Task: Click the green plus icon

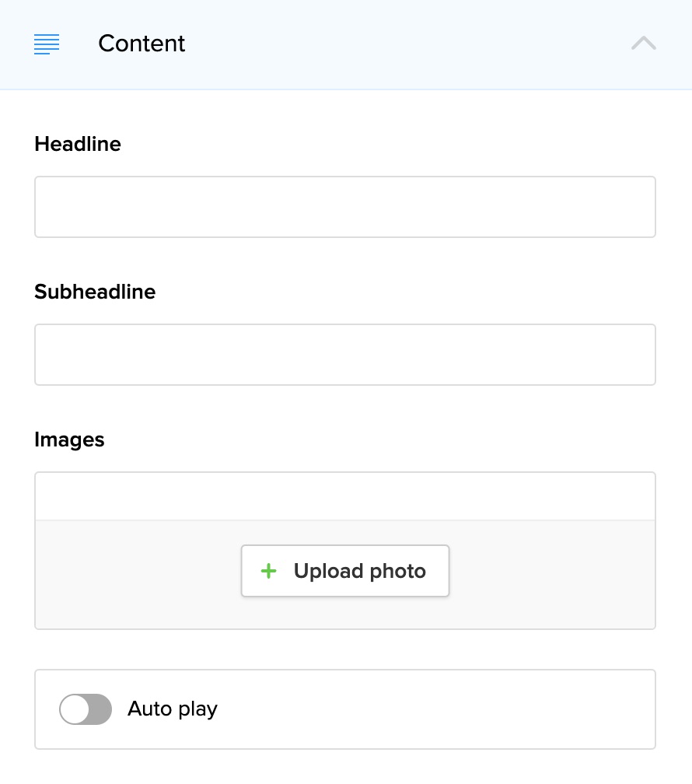Action: [x=268, y=572]
